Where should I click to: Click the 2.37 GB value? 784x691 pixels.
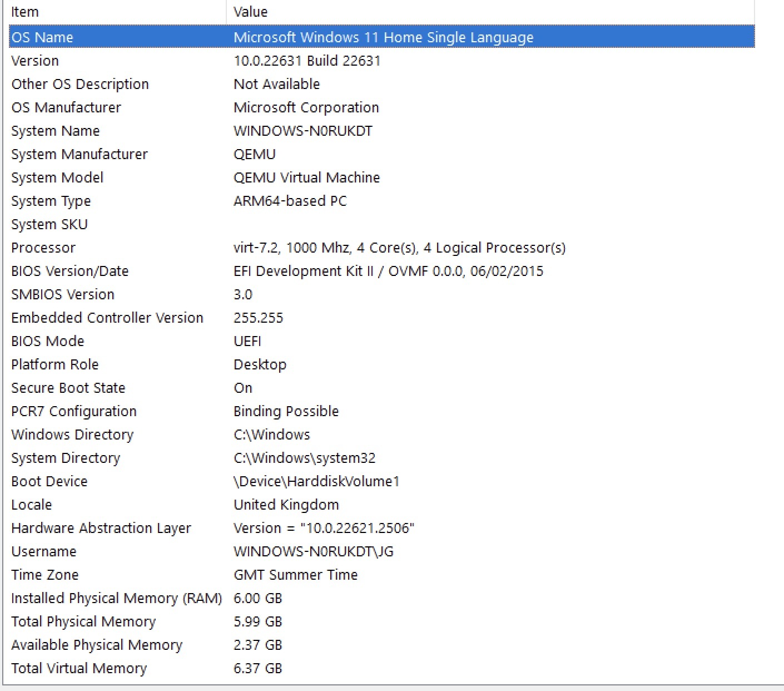(x=258, y=645)
